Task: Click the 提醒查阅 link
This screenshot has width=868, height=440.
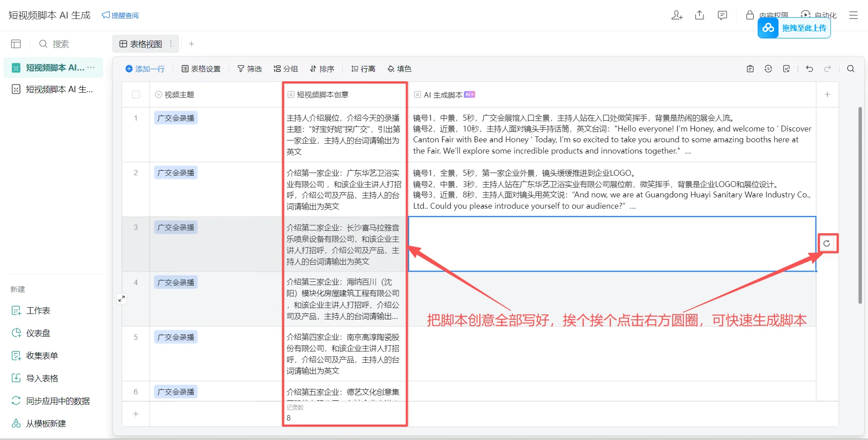Action: (x=120, y=15)
